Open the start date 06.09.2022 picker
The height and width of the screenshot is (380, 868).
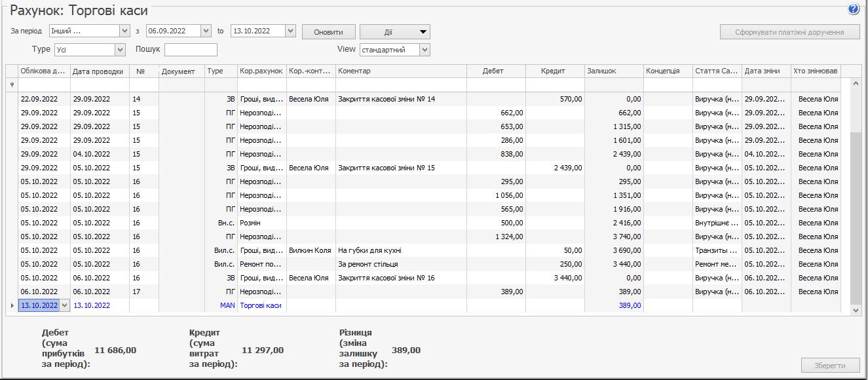206,31
